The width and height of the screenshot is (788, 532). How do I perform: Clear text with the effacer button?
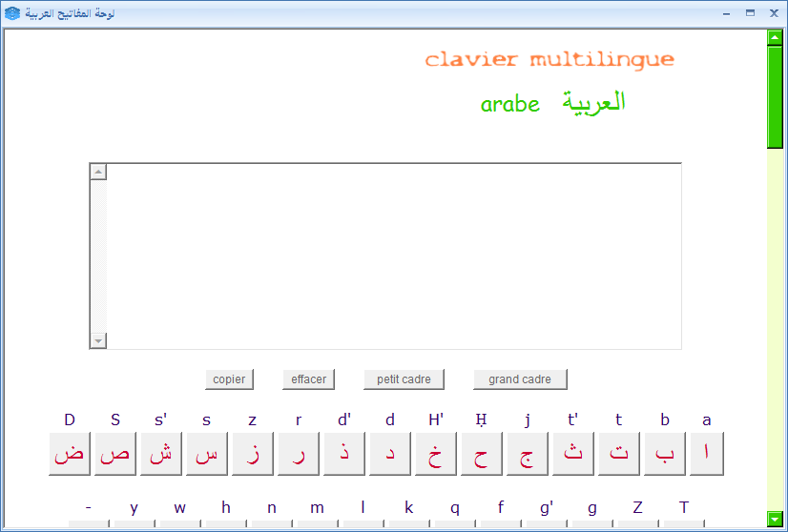pos(308,379)
